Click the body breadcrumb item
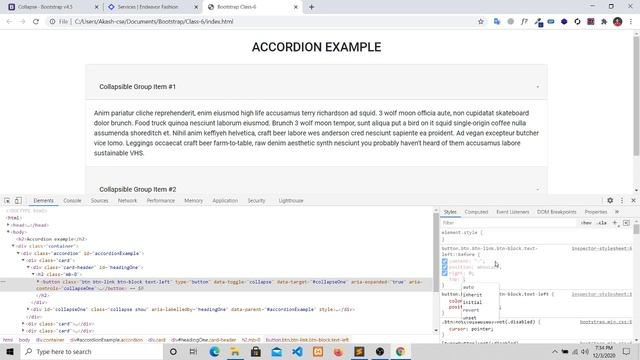 pyautogui.click(x=24, y=340)
